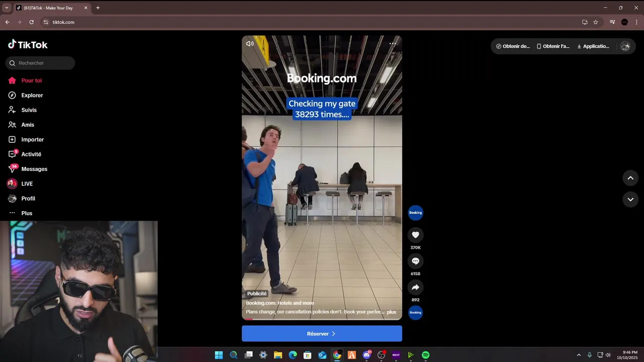The width and height of the screenshot is (644, 362).
Task: Click Applicatio... download button
Action: (x=593, y=46)
